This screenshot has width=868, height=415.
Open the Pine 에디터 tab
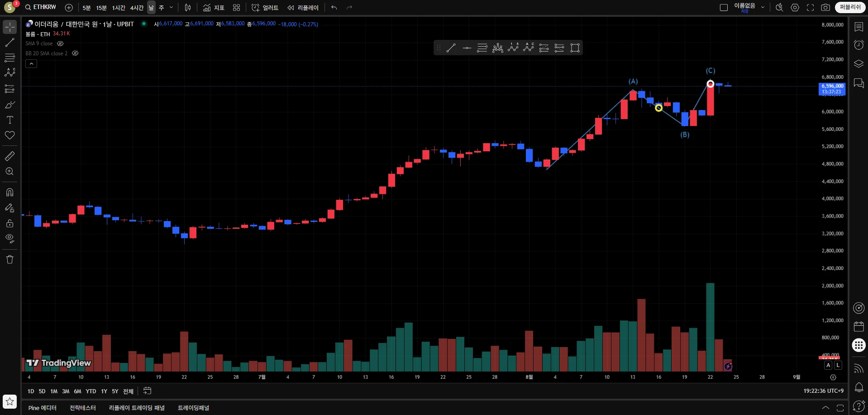[x=43, y=408]
